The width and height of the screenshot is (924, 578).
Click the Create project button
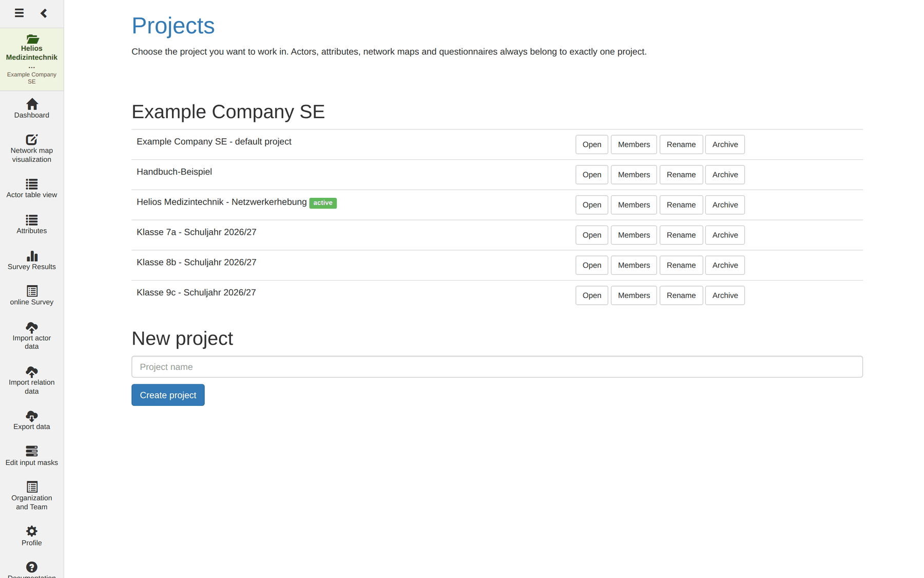coord(168,395)
